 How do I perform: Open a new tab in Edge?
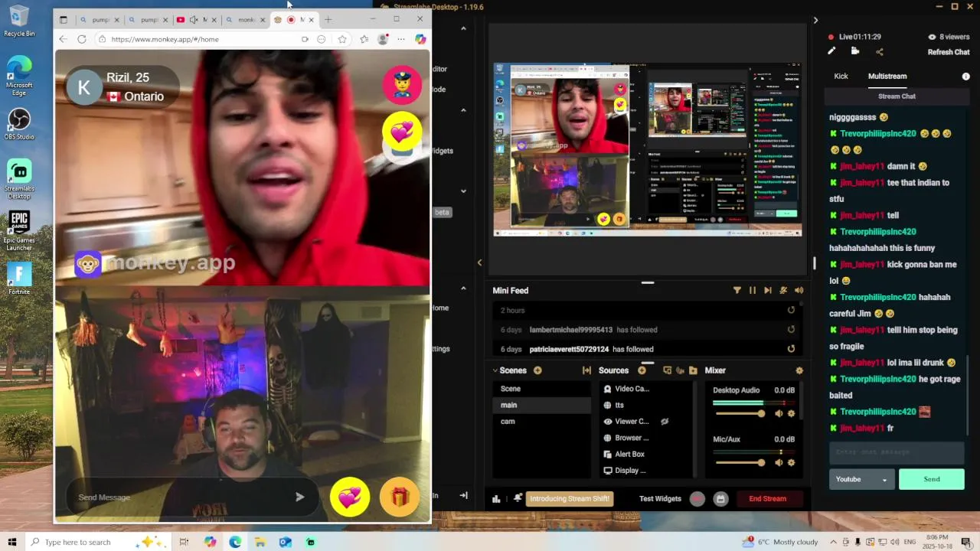(328, 19)
